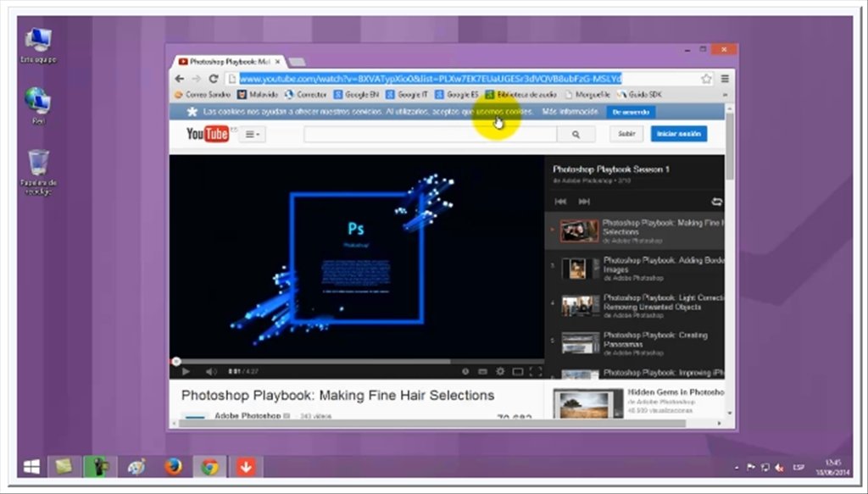Skip to previous playlist video
This screenshot has width=868, height=494.
click(x=560, y=202)
